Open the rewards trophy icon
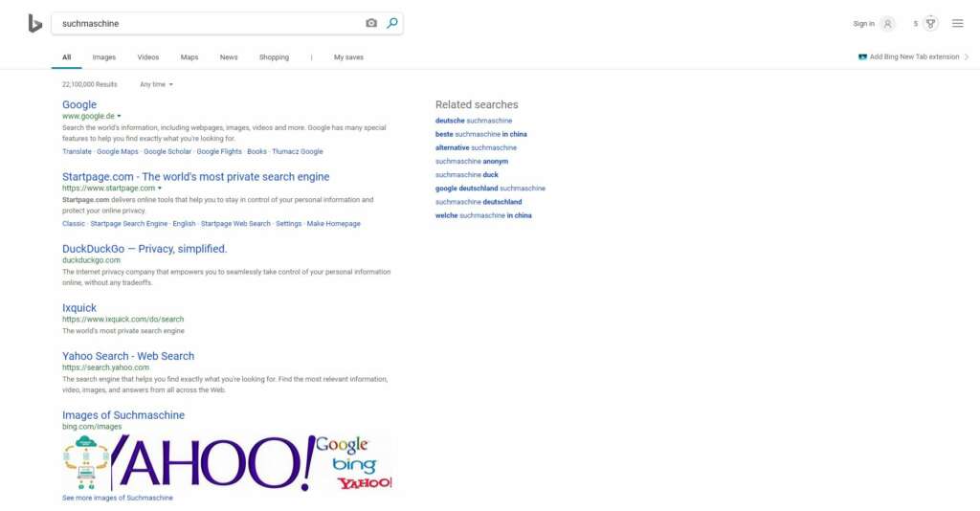Viewport: 980px width, 511px height. point(930,24)
